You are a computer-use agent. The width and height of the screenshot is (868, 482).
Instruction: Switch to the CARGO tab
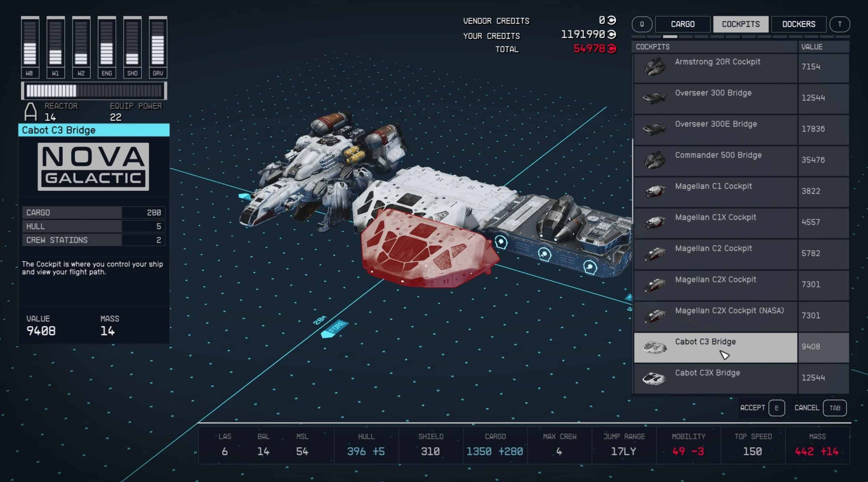(x=683, y=24)
